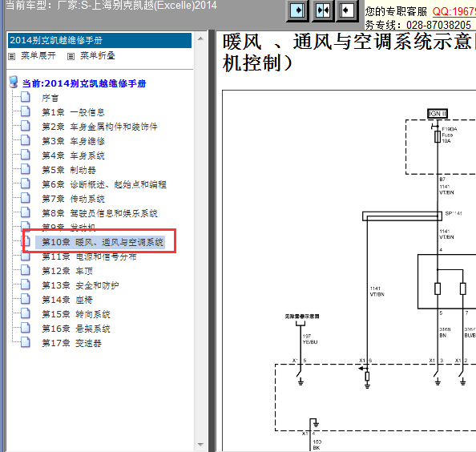Click the sidebar scrollbar up arrow
Viewport: 476px width, 452px height.
coord(200,38)
